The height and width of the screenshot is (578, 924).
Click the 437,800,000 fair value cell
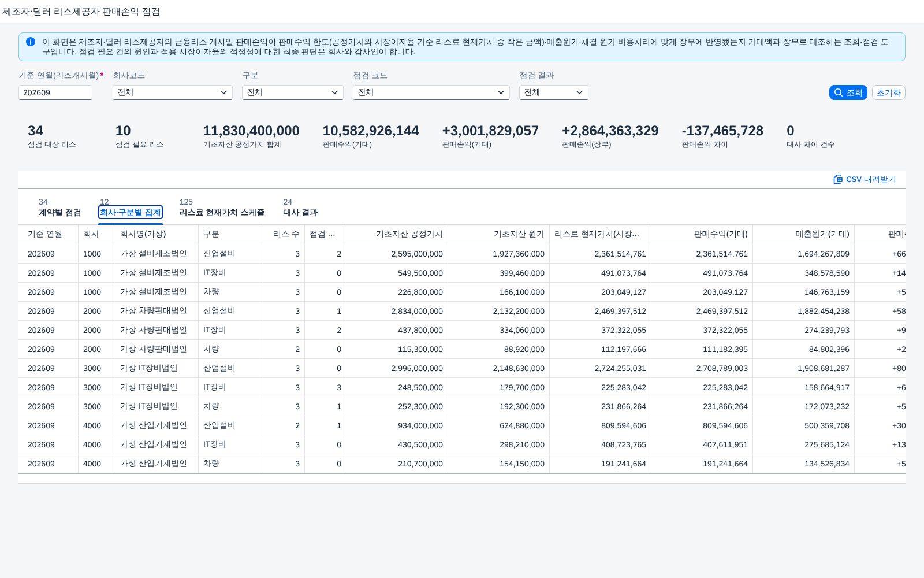pos(420,330)
